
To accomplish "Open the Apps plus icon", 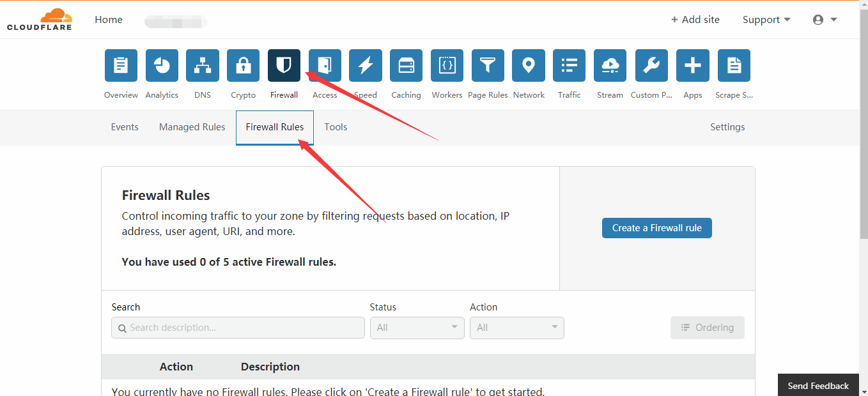I will tap(693, 66).
